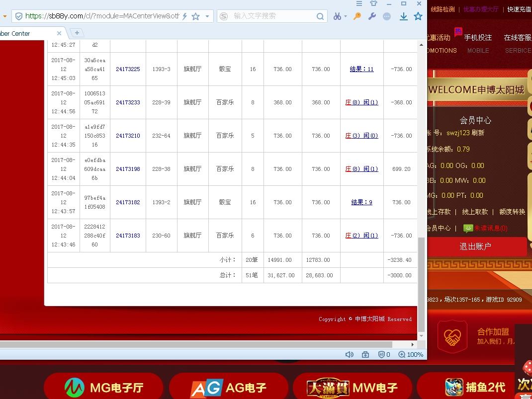This screenshot has width=532, height=399.
Task: Click the password manager key icon
Action: pos(357,16)
